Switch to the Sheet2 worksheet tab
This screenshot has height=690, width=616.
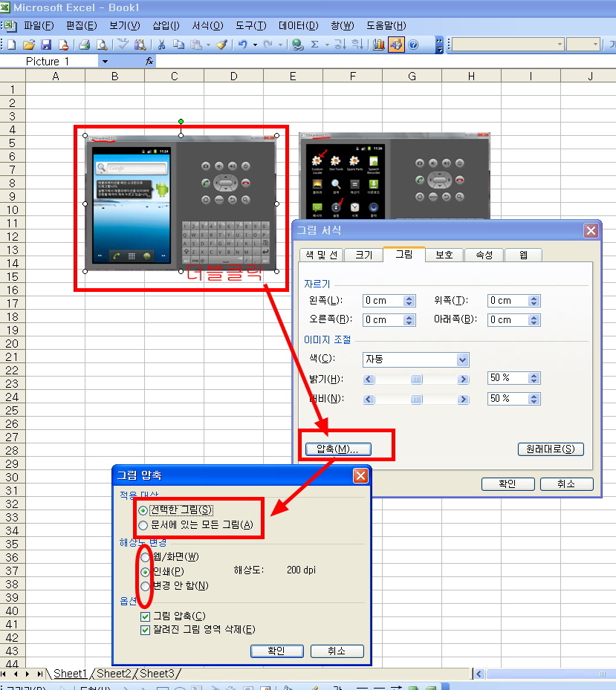[113, 674]
